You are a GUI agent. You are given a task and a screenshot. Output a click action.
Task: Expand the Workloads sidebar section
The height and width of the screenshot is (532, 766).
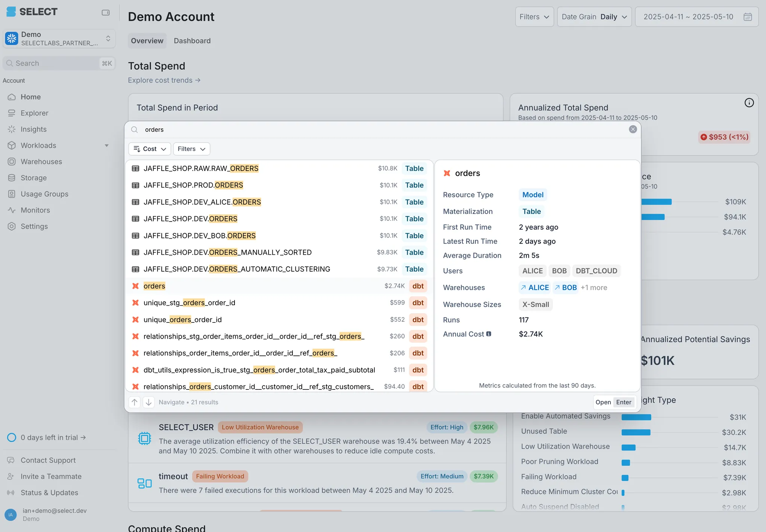[x=107, y=146]
